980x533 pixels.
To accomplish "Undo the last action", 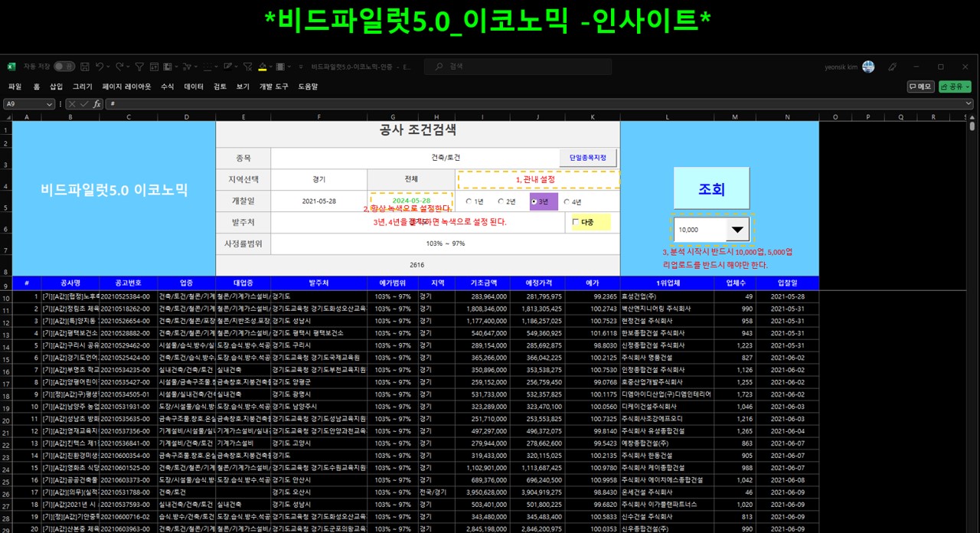I will [x=100, y=67].
